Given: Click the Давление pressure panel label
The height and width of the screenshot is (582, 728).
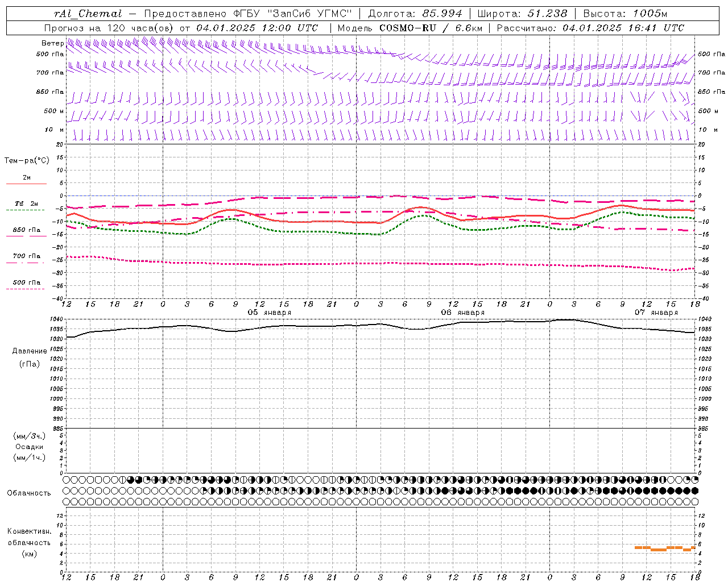Looking at the screenshot, I should [30, 351].
